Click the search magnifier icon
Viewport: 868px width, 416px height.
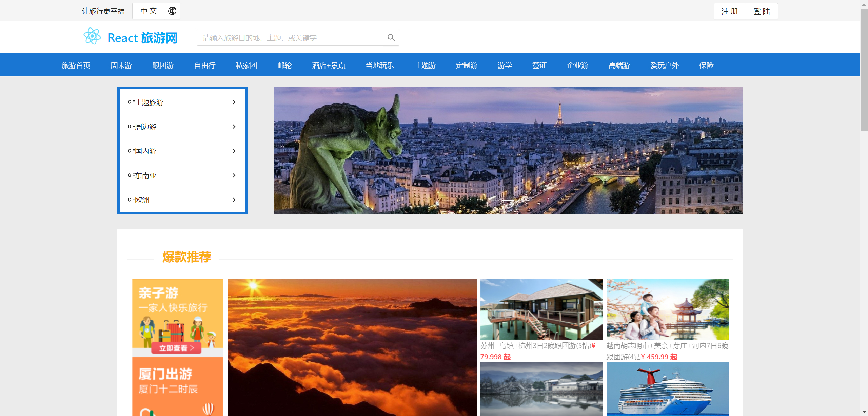coord(391,38)
